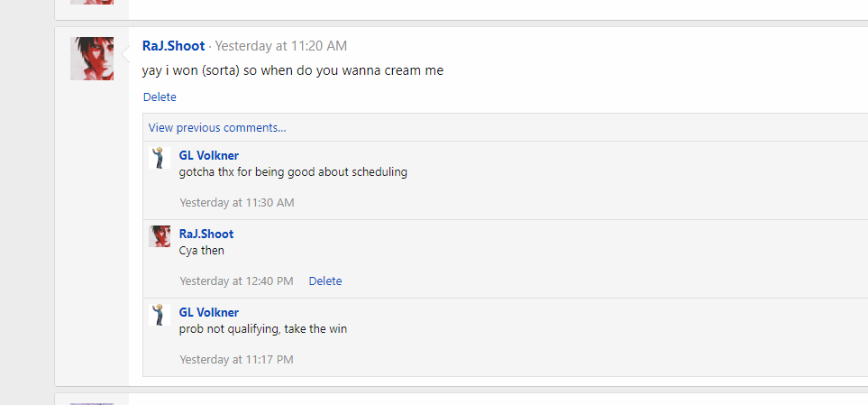The image size is (868, 405).
Task: Click the 'Yesterday at 11:17 PM' comment timestamp
Action: pyautogui.click(x=236, y=360)
